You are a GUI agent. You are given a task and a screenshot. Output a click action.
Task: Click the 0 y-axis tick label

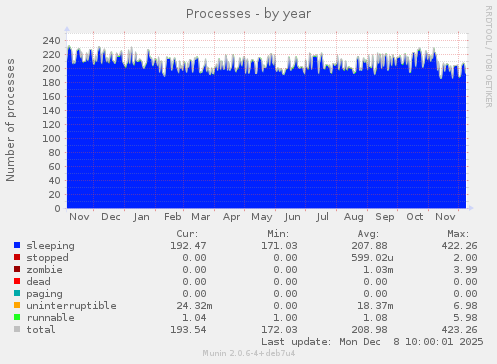coord(58,209)
